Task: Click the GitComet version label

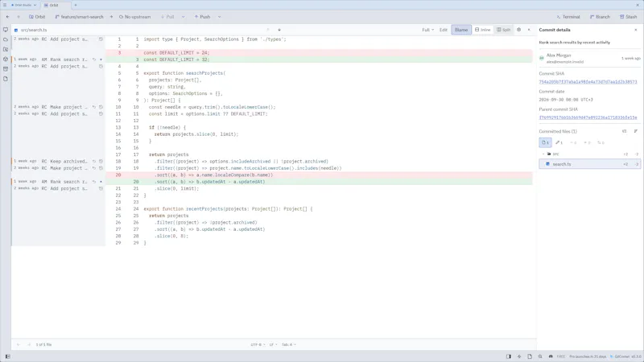Action: pos(626,356)
